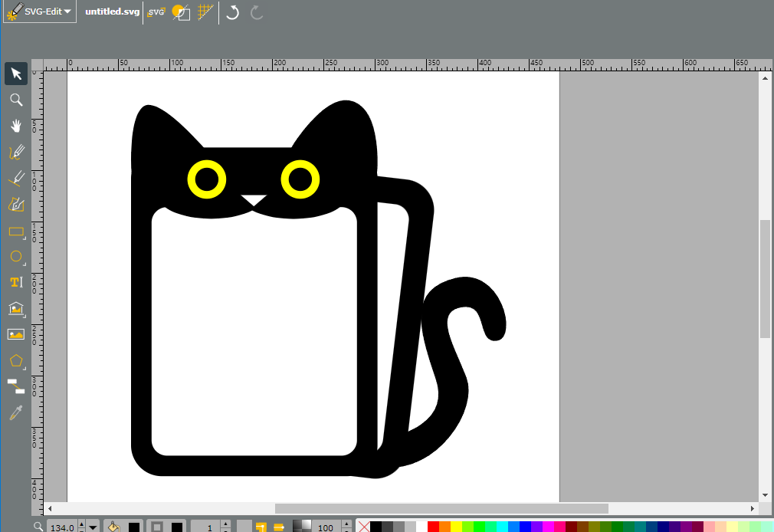Choose the Pencil freehand tool
The height and width of the screenshot is (532, 774).
[x=16, y=152]
